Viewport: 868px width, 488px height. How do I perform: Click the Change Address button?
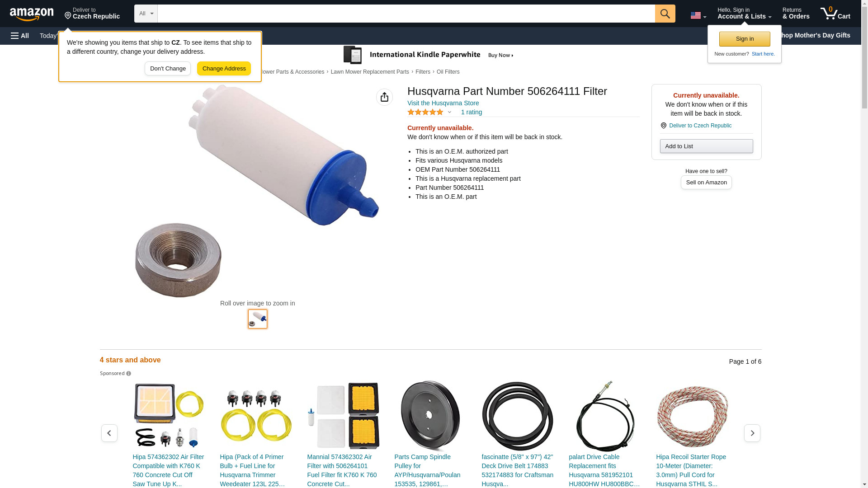[x=224, y=69]
